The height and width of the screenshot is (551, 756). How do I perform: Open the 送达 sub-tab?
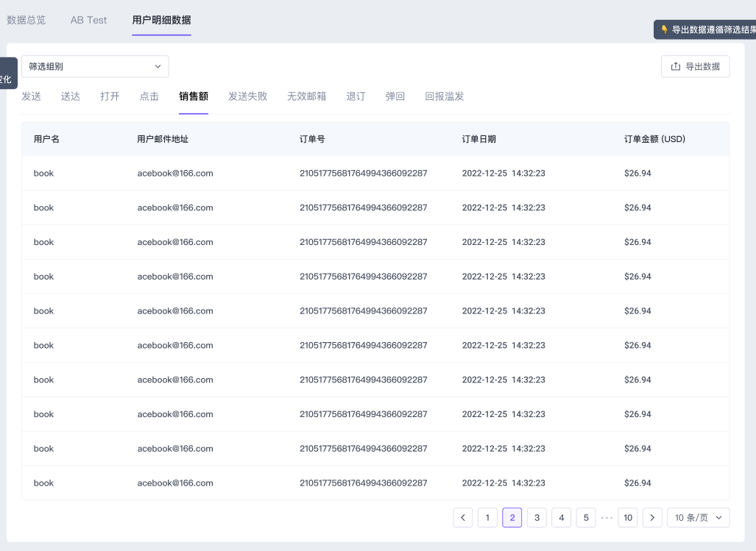(x=71, y=96)
